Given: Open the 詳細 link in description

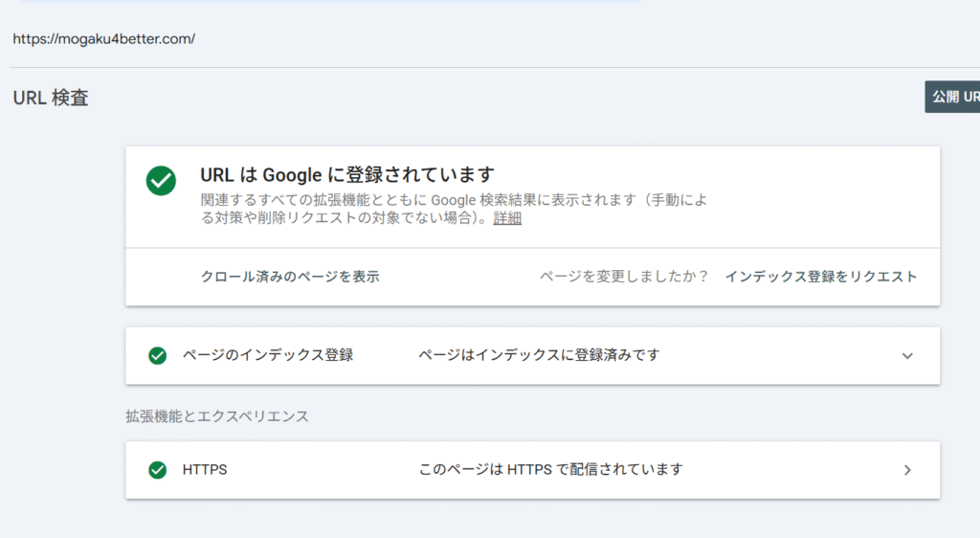Looking at the screenshot, I should 507,218.
